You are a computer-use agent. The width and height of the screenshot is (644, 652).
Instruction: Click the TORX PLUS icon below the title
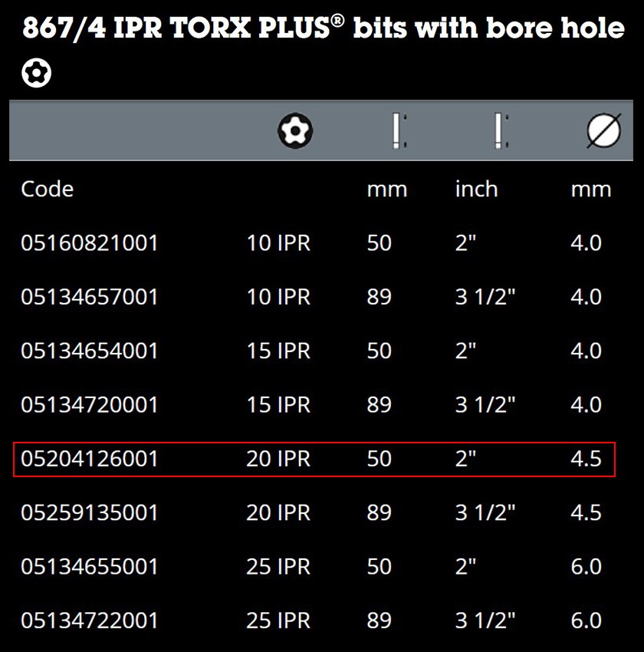(37, 73)
